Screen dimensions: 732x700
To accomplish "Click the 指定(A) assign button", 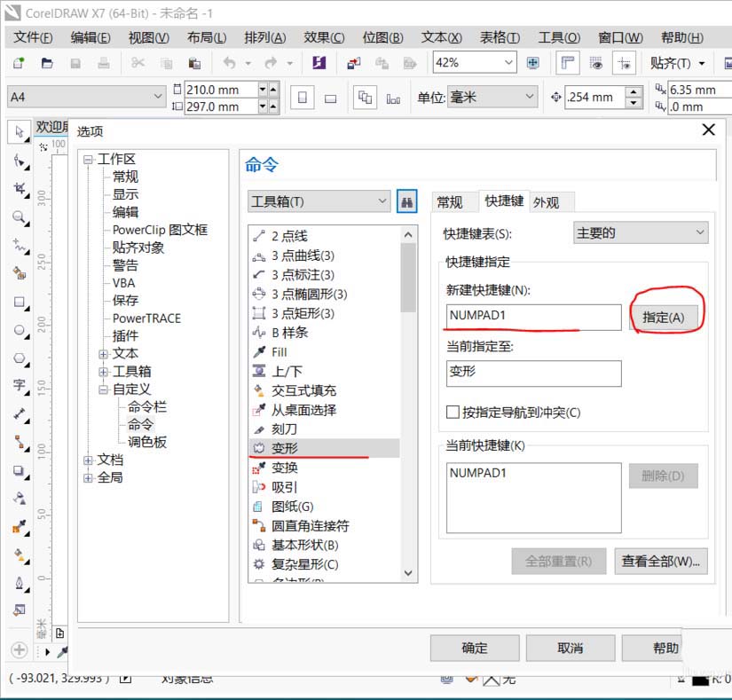I will coord(664,318).
